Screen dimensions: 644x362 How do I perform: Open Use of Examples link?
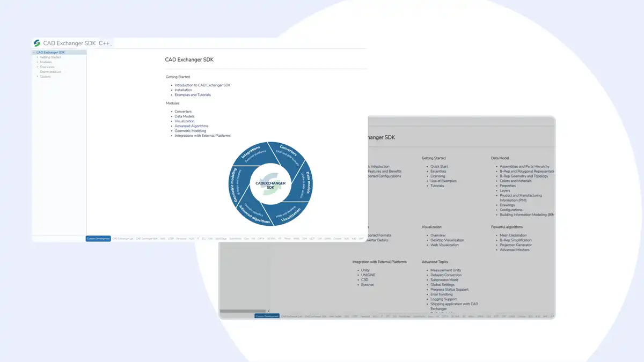(443, 181)
